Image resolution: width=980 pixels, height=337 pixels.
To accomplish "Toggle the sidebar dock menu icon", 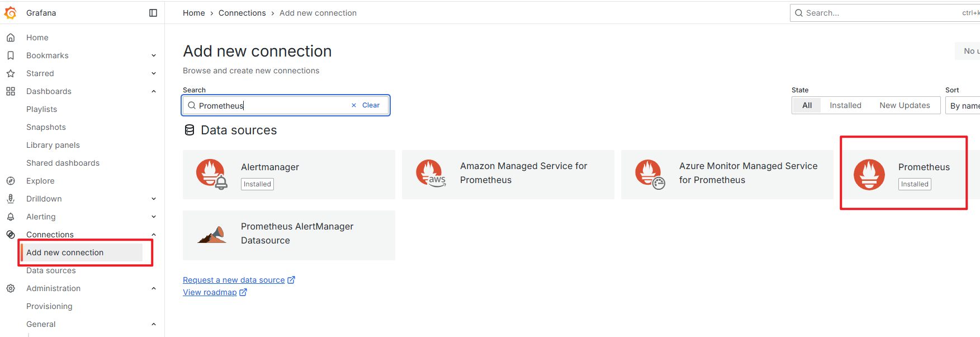I will coord(153,13).
